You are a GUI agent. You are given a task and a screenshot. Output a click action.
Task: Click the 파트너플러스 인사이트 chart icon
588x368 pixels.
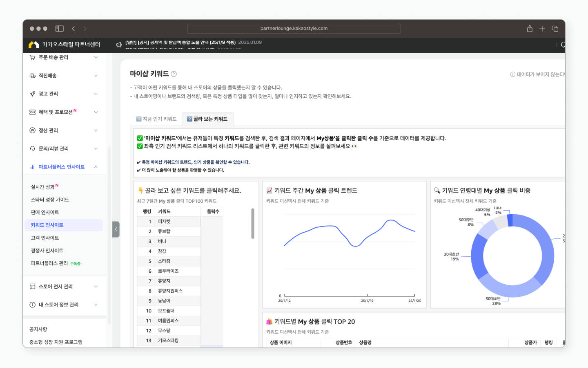(33, 167)
